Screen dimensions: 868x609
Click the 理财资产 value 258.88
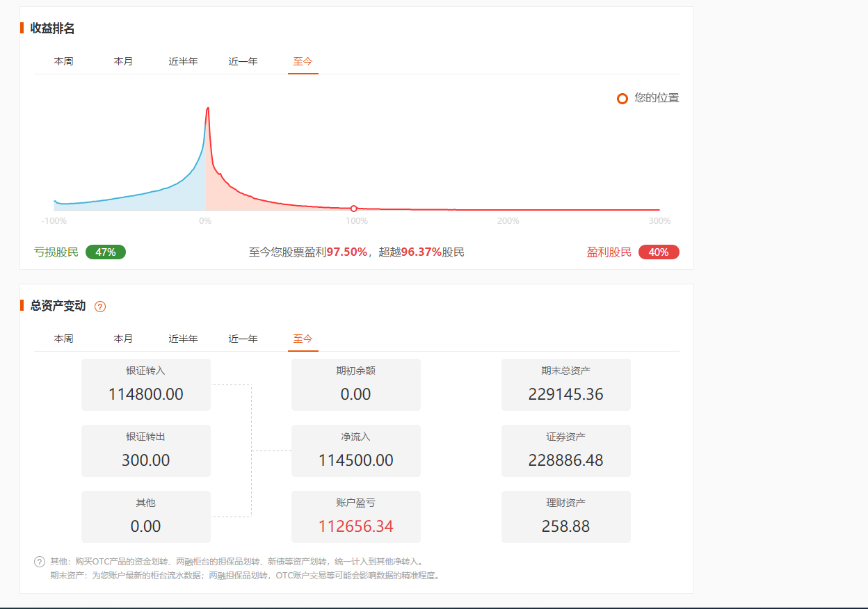[x=566, y=526]
